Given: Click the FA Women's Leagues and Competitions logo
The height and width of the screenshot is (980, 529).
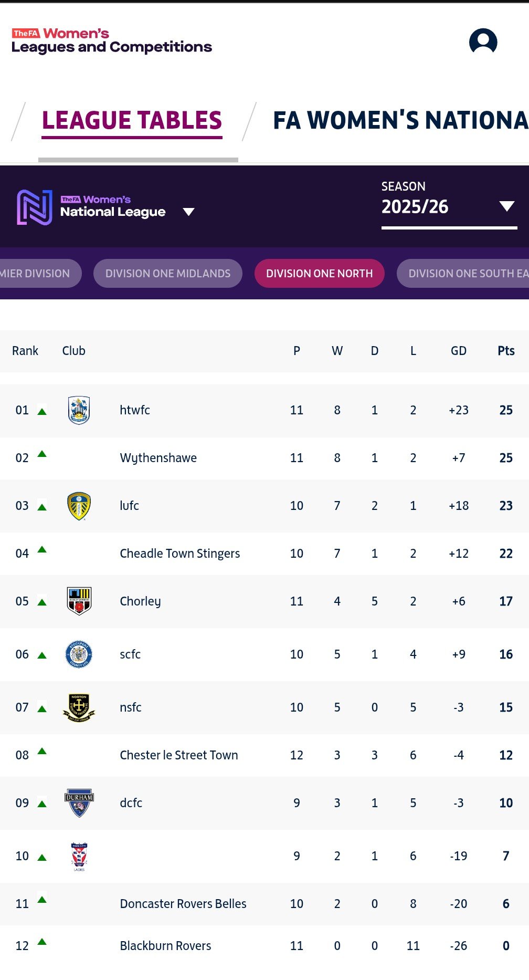Looking at the screenshot, I should click(x=112, y=41).
